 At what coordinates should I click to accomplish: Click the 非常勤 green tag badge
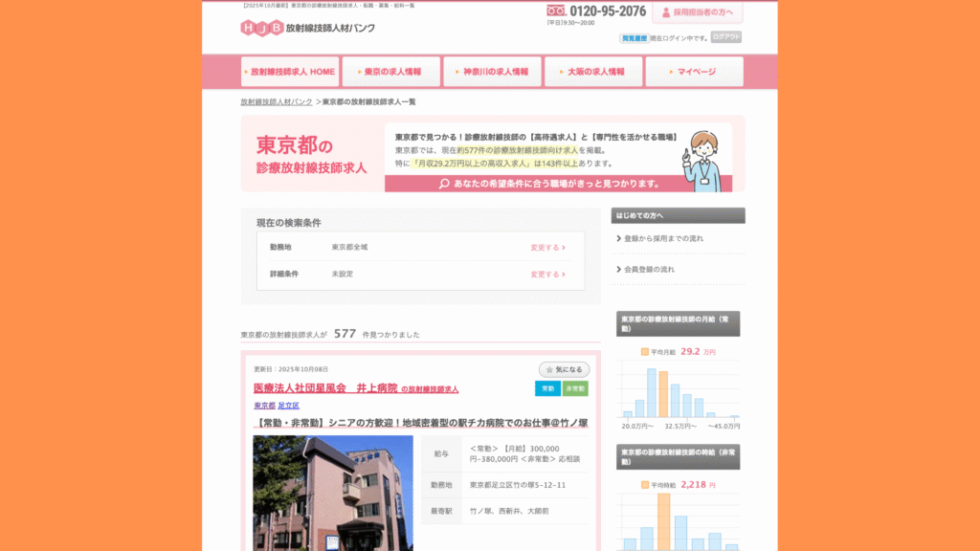coord(575,388)
